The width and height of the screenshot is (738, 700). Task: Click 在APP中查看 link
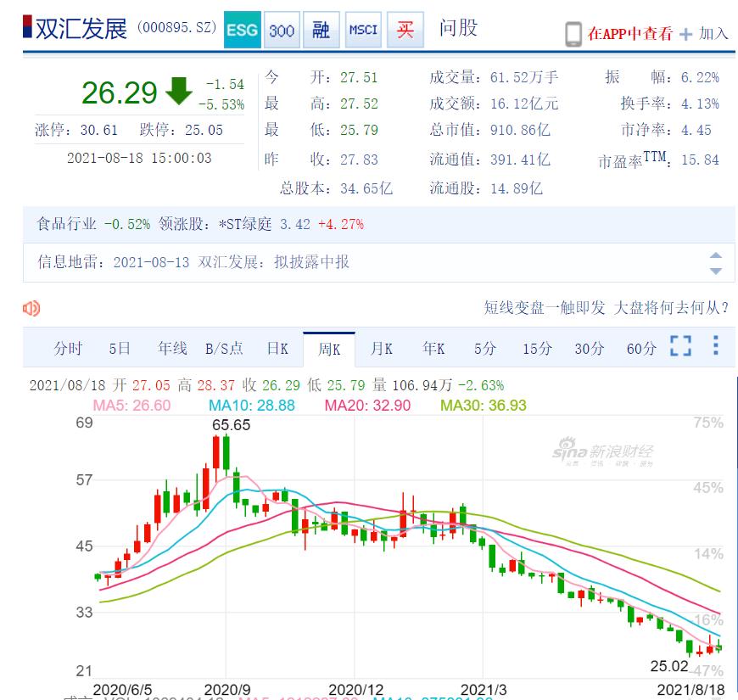(x=630, y=34)
